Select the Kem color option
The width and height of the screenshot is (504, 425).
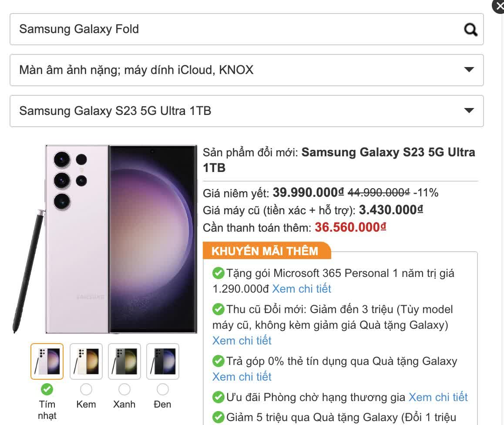click(86, 389)
